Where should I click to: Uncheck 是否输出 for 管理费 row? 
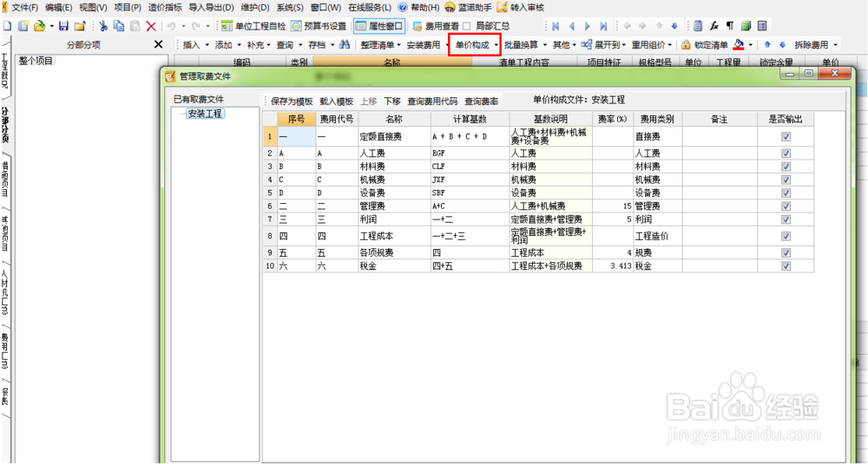(x=786, y=206)
